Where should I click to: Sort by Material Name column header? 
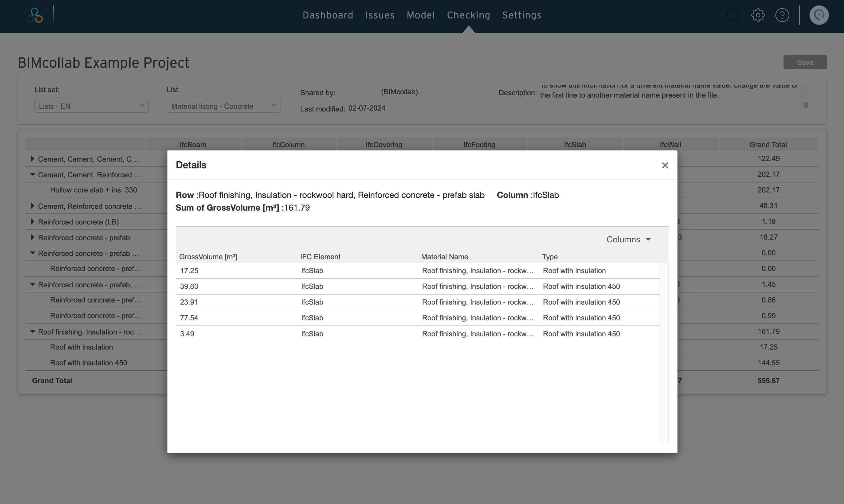point(444,257)
